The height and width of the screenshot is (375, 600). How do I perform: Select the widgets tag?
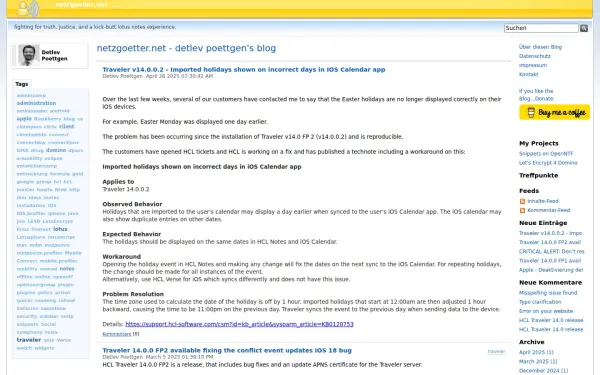(x=44, y=348)
